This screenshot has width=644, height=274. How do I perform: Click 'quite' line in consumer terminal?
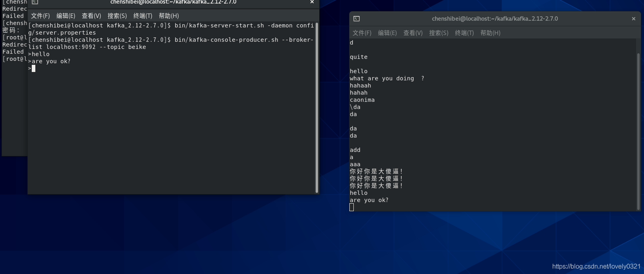pos(359,57)
